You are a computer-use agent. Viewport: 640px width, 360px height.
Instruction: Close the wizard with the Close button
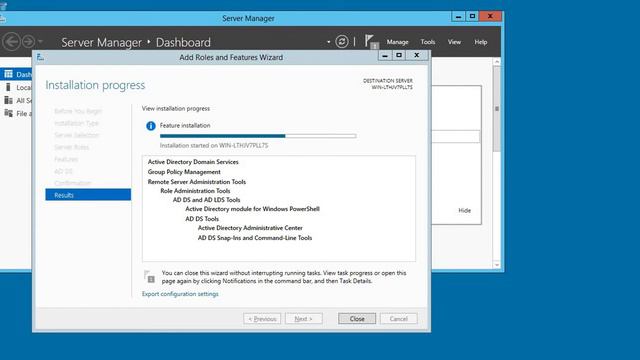pyautogui.click(x=357, y=319)
